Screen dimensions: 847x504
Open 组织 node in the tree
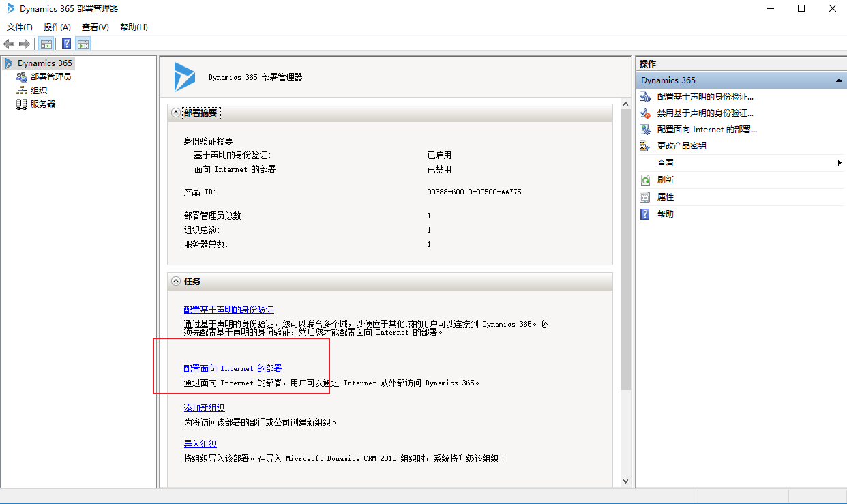pos(39,90)
